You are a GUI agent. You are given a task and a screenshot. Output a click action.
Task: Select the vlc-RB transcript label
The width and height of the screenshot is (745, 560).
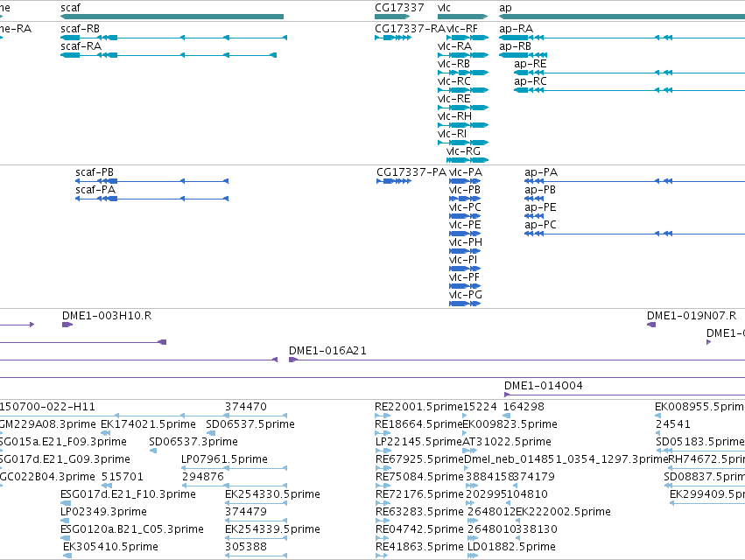(x=453, y=64)
